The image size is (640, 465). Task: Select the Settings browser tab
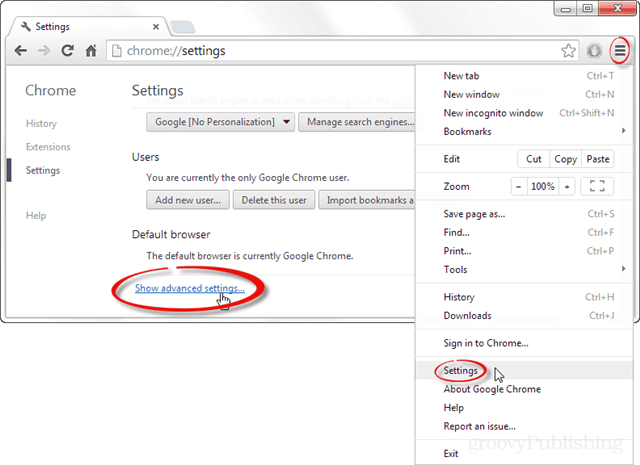point(88,27)
